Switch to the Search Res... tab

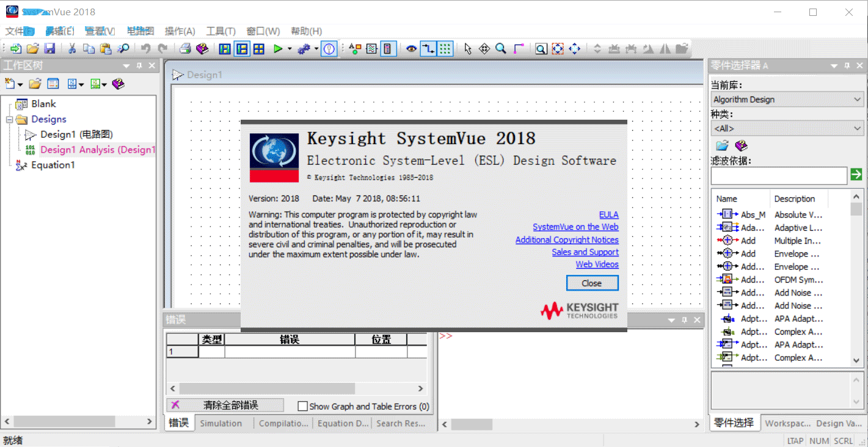(x=401, y=423)
